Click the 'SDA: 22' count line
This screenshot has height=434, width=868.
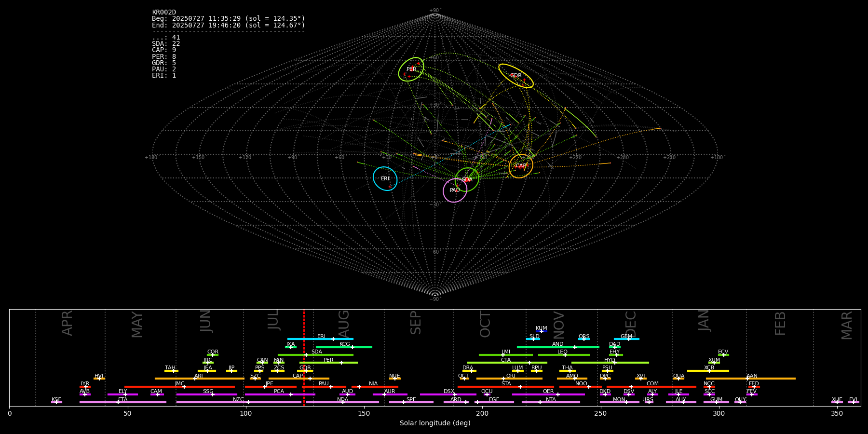click(166, 44)
